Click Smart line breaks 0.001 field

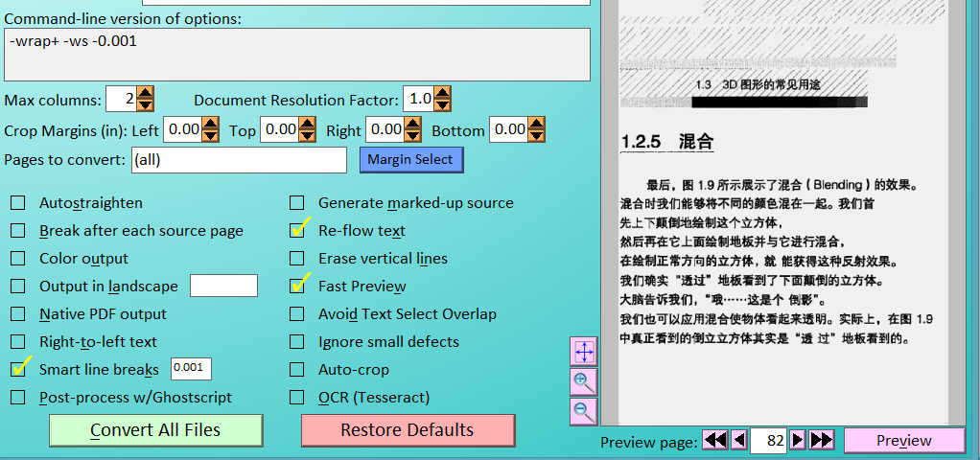(191, 369)
